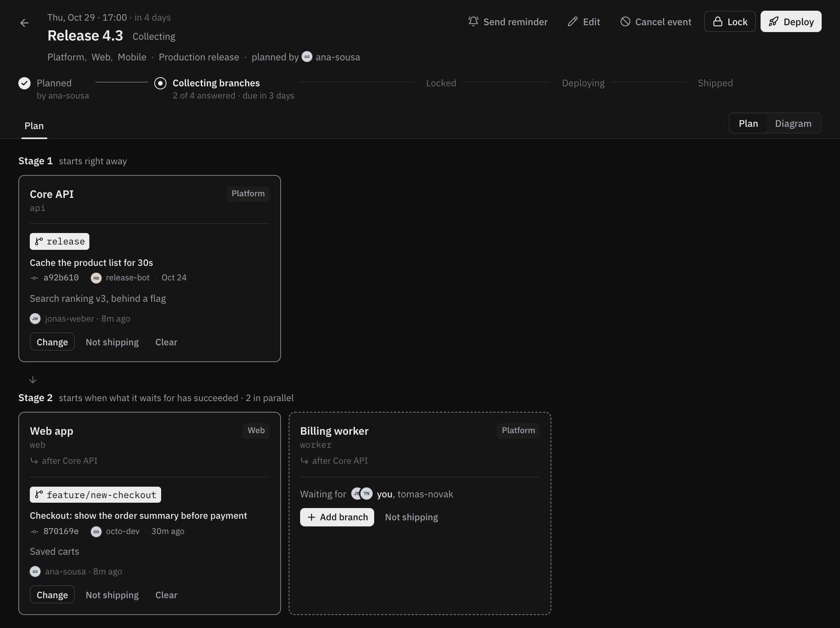Clear the Web app branch selection
The width and height of the screenshot is (840, 628).
click(x=166, y=595)
